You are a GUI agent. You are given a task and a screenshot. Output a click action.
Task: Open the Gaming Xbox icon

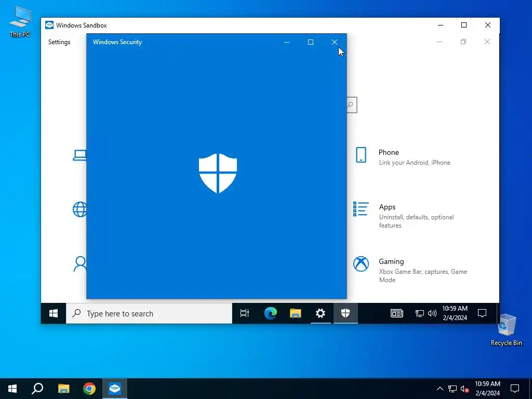pyautogui.click(x=361, y=264)
